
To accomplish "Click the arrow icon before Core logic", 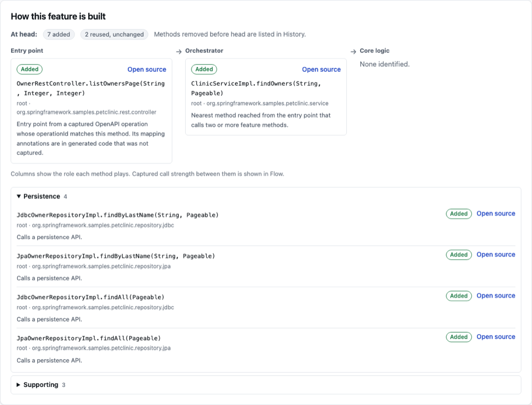I will pyautogui.click(x=353, y=52).
